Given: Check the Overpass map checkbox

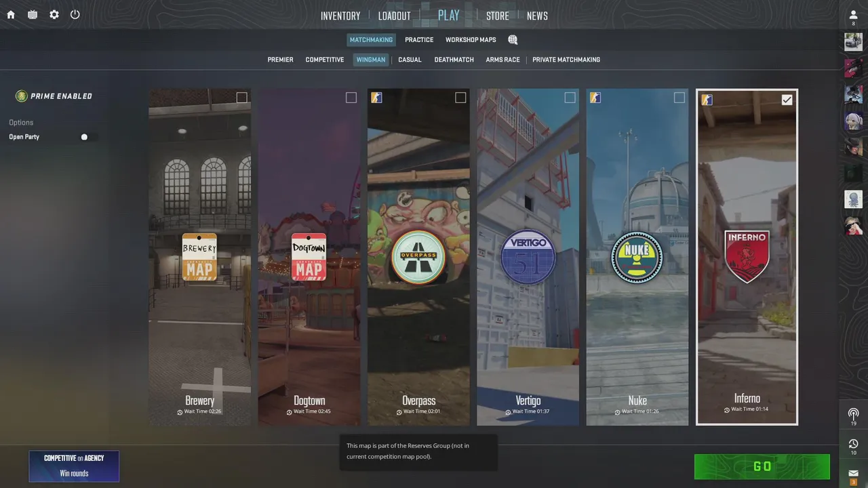Looking at the screenshot, I should pyautogui.click(x=460, y=98).
